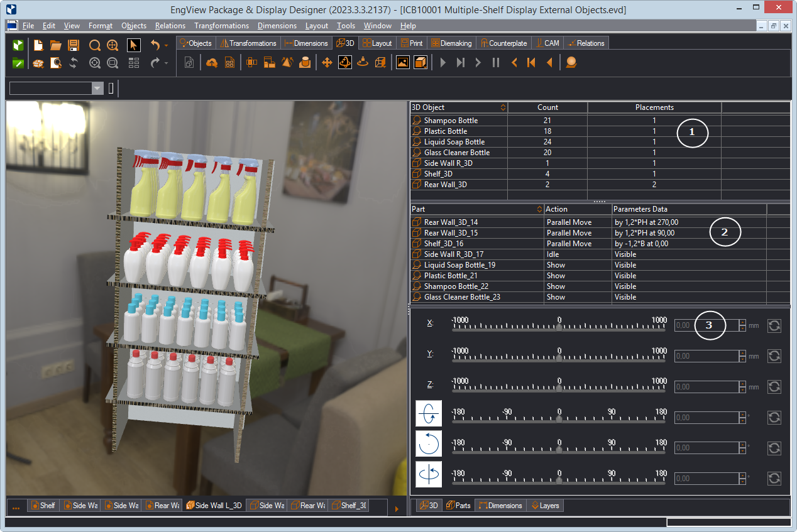Click the Undo arrow icon

(155, 45)
